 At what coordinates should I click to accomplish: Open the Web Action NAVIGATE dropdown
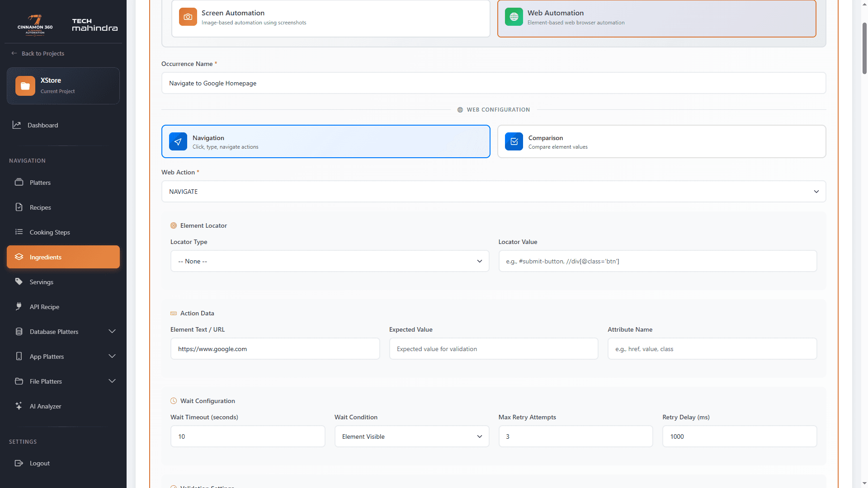point(494,192)
